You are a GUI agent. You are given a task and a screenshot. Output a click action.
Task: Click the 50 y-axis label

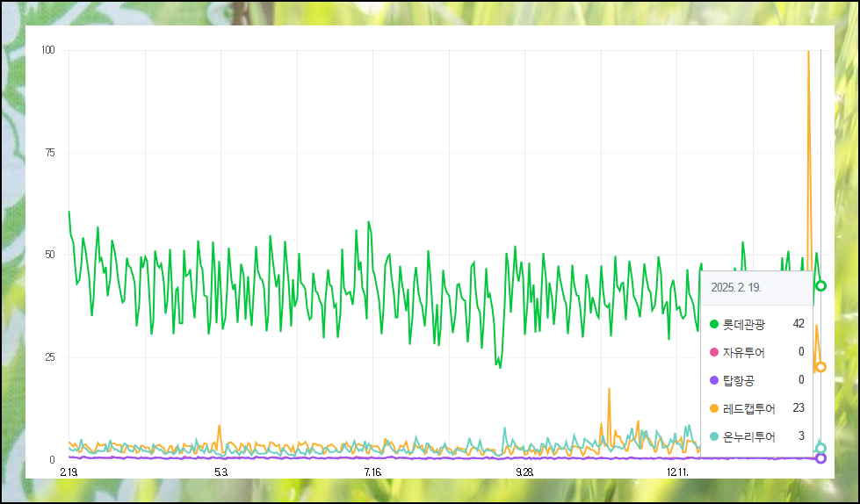pos(50,255)
